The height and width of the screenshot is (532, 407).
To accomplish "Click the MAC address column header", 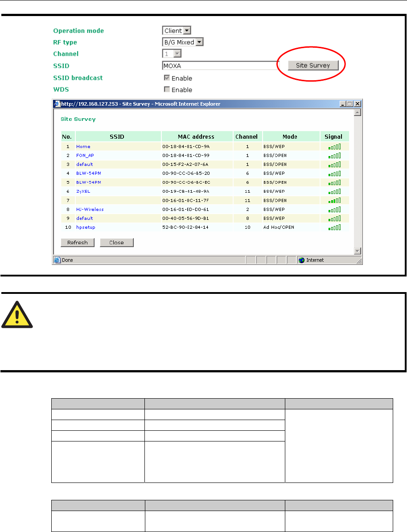I will coord(197,136).
